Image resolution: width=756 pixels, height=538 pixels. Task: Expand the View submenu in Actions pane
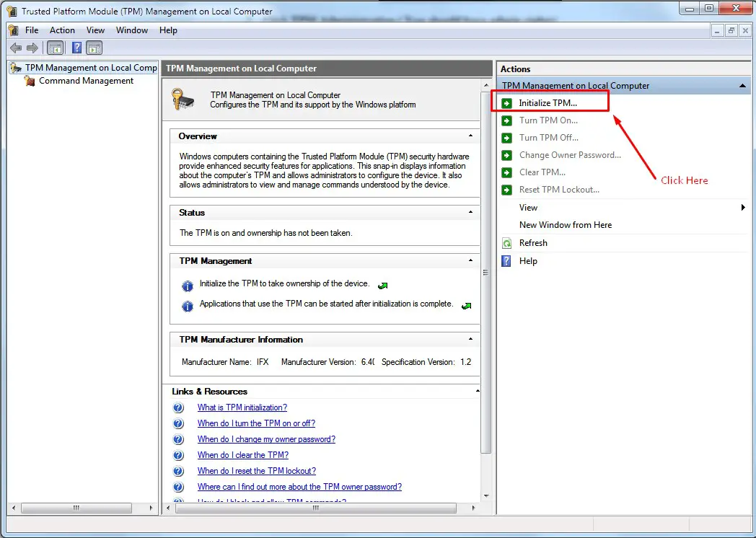(x=743, y=207)
